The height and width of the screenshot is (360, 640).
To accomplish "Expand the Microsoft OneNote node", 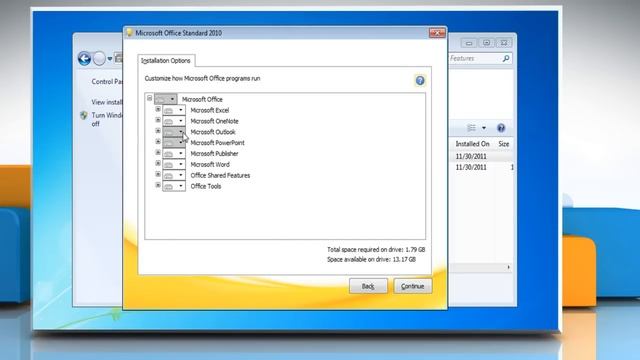I will click(x=158, y=120).
